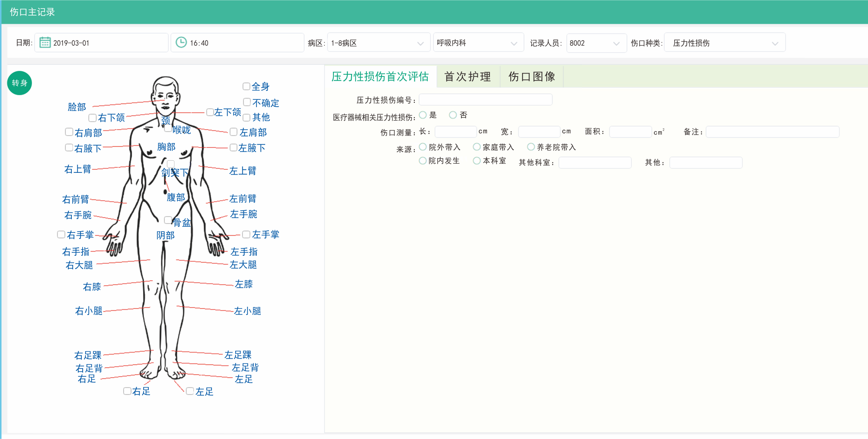Click the calendar icon in the date field
The width and height of the screenshot is (868, 439).
pyautogui.click(x=45, y=43)
